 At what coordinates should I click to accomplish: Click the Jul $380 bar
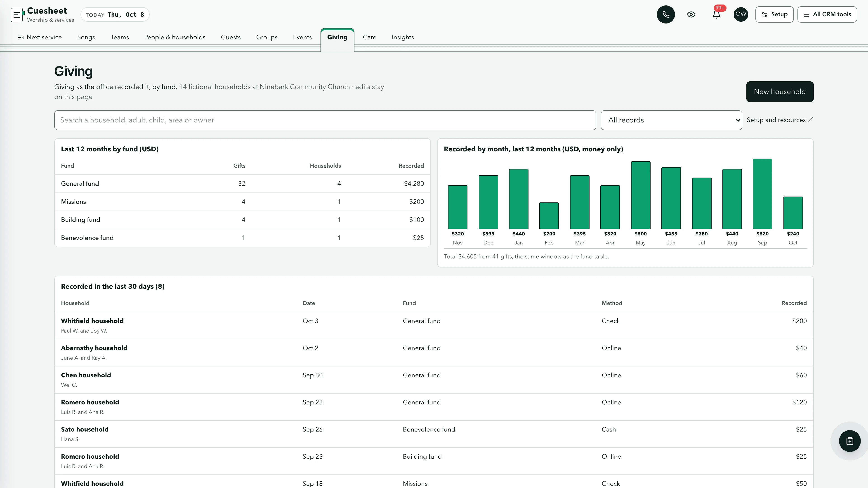tap(702, 203)
